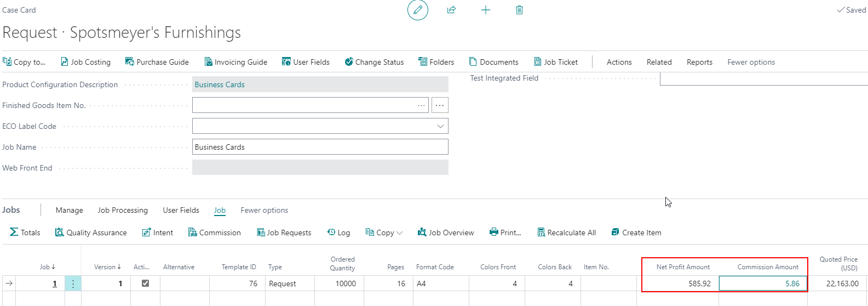Toggle the Active checkbox in job row
Screen dimensions: 868x306
point(145,284)
